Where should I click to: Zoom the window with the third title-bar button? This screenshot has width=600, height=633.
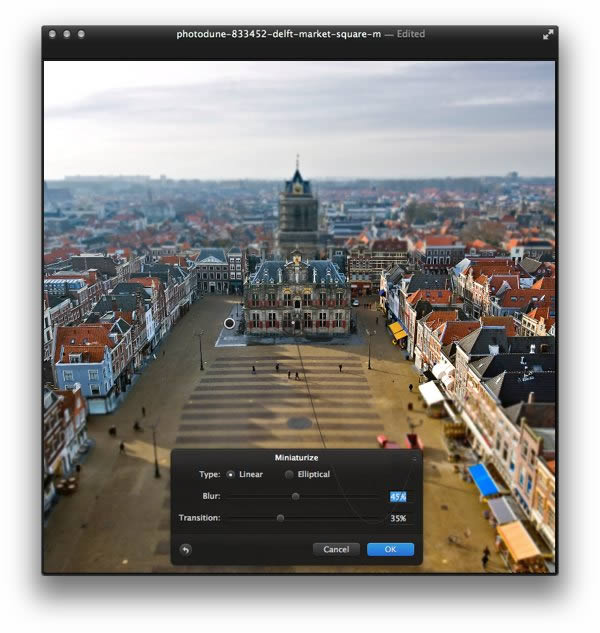point(81,34)
